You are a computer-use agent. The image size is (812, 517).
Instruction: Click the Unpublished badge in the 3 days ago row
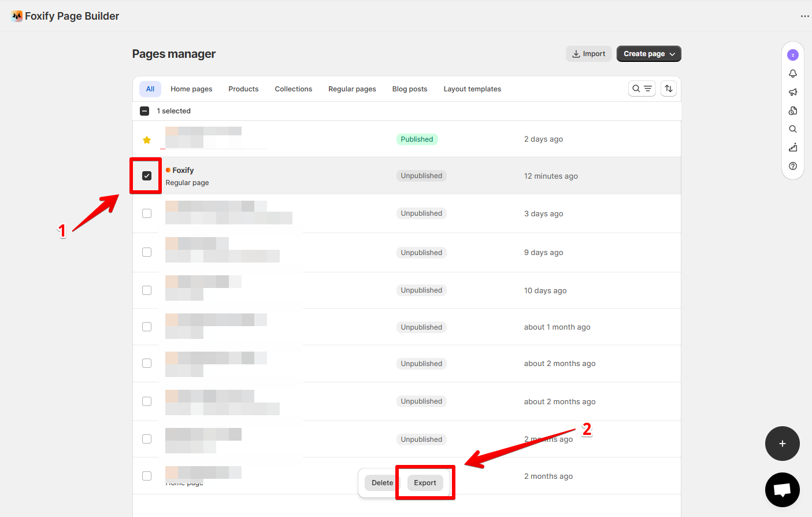(x=421, y=213)
